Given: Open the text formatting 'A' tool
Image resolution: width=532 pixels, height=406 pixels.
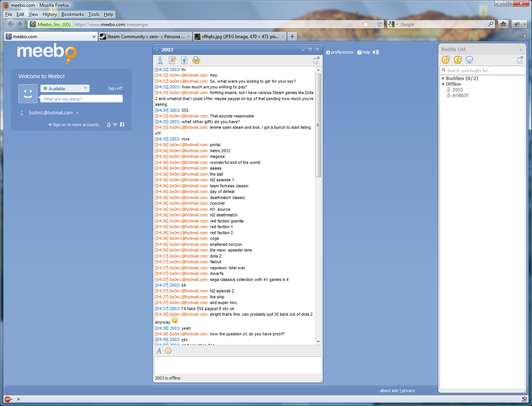Looking at the screenshot, I should [x=159, y=351].
